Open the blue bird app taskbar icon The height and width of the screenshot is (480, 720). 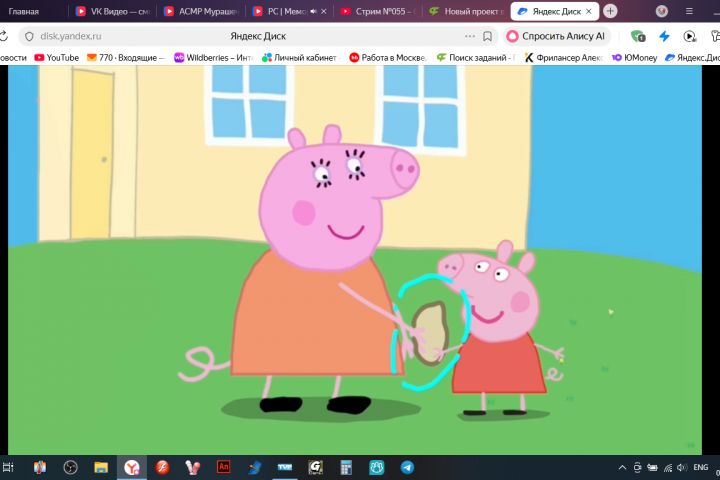point(254,468)
